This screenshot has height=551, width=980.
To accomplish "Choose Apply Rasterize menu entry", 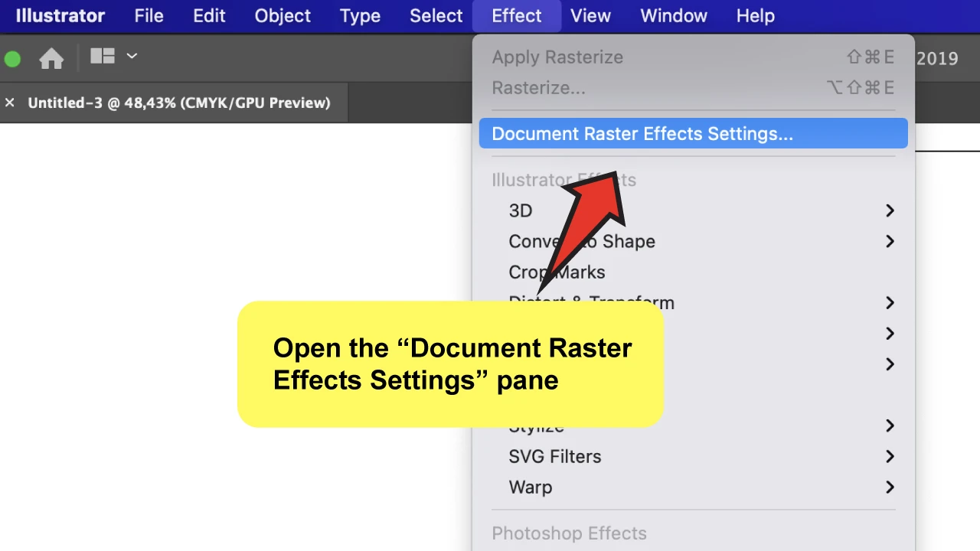I will tap(694, 57).
